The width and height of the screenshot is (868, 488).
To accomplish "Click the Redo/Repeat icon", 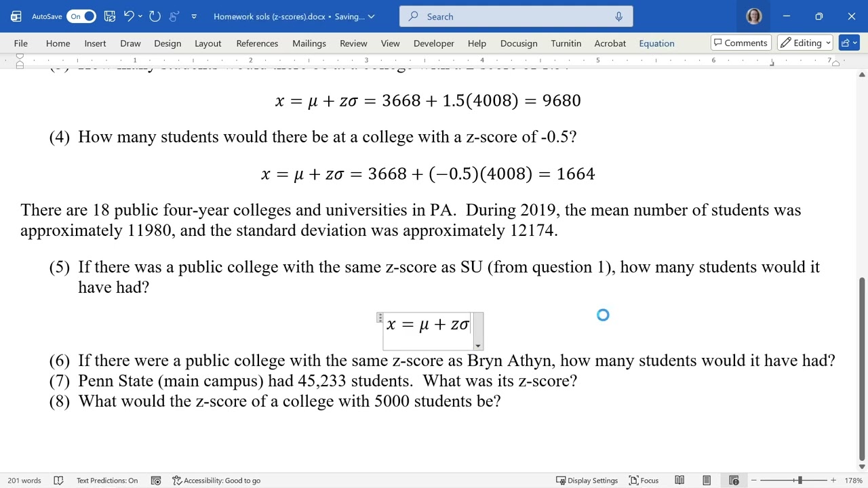I will 155,16.
